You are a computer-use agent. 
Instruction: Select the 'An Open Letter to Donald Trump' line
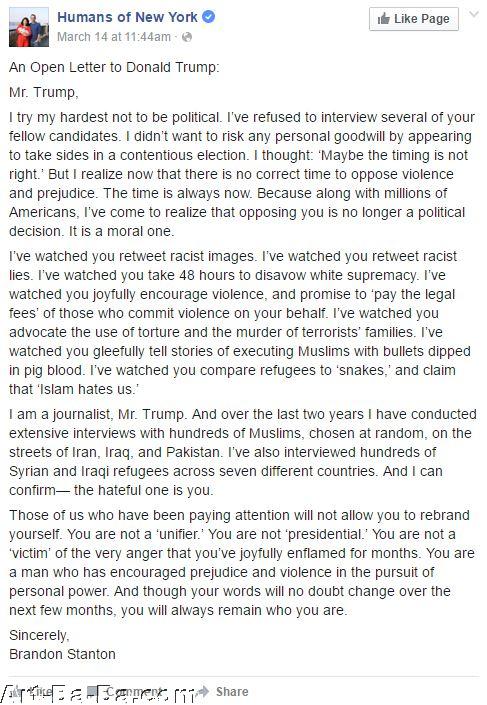(114, 67)
